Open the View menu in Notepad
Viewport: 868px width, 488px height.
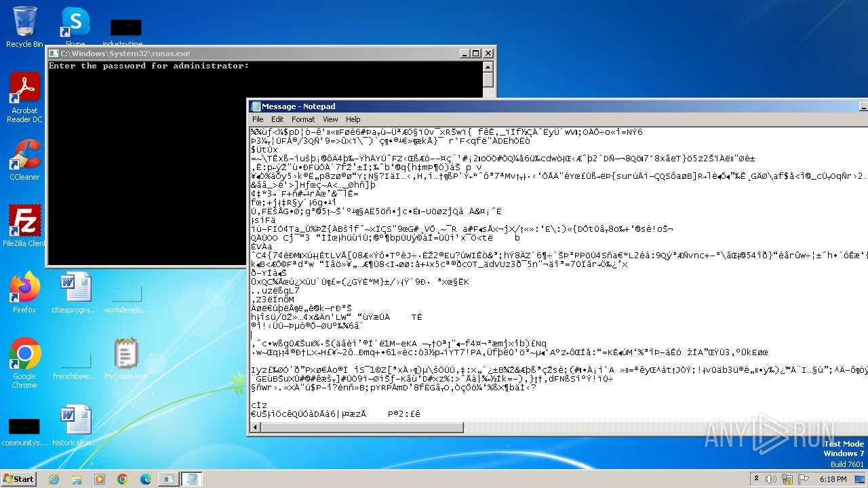tap(330, 119)
